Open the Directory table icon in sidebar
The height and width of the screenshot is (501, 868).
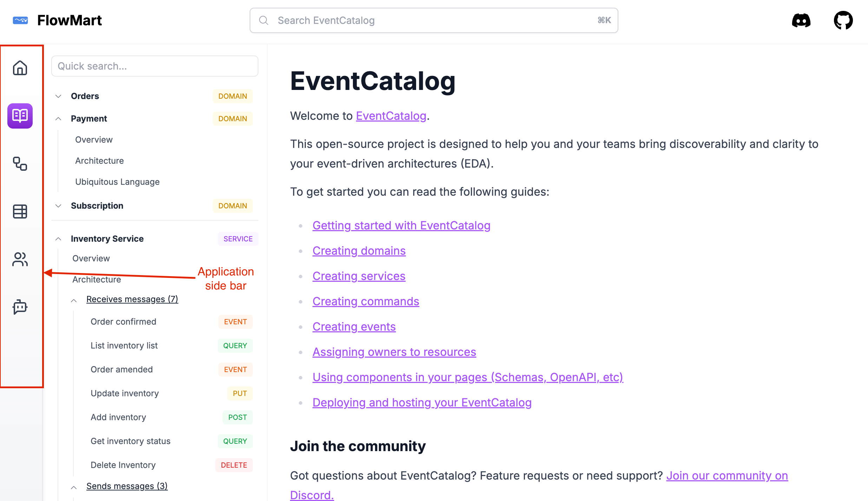[x=20, y=212]
